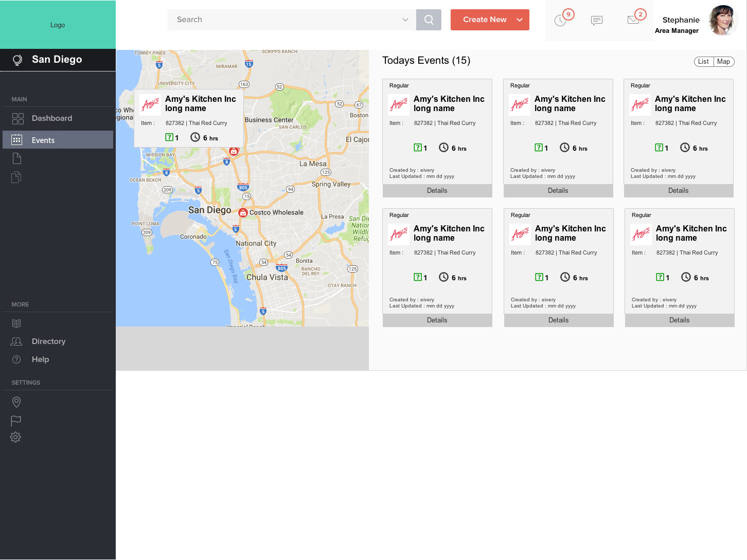This screenshot has height=560, width=747.
Task: Click the magnifier search button
Action: click(x=429, y=20)
